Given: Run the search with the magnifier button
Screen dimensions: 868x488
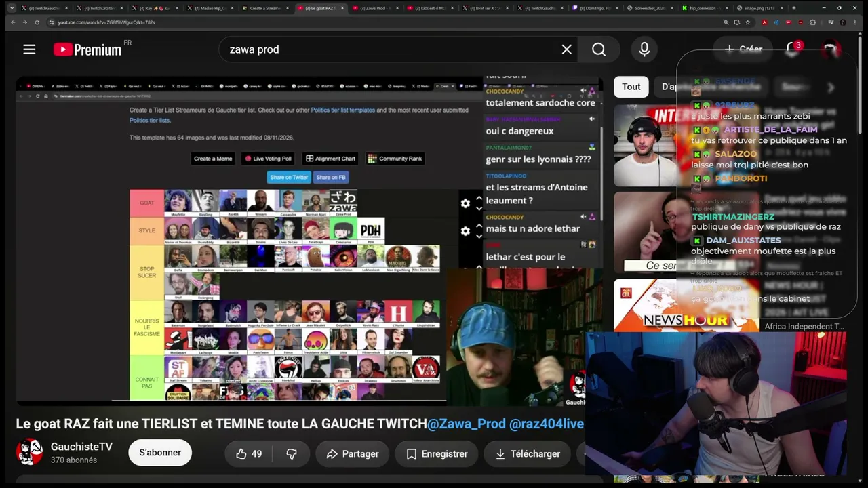Looking at the screenshot, I should point(599,49).
